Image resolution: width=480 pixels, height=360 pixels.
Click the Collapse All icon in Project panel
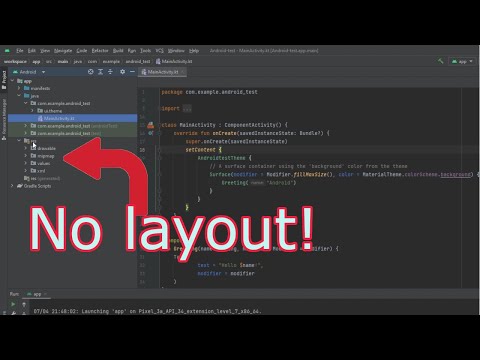click(x=110, y=72)
